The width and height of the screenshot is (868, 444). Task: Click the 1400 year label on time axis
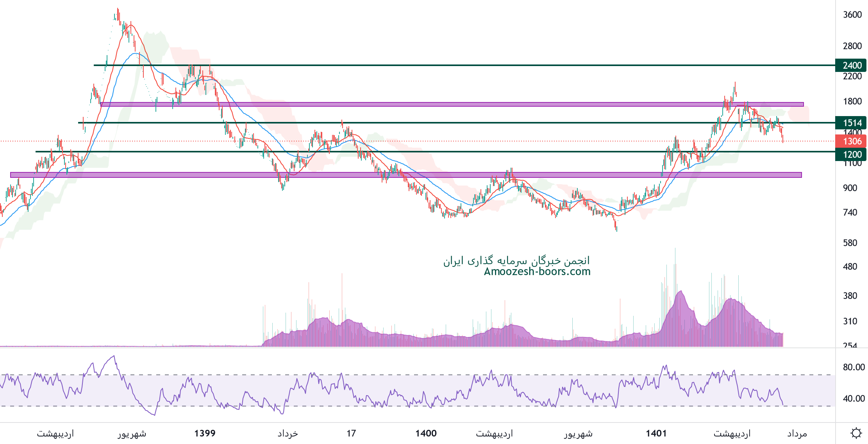pyautogui.click(x=426, y=433)
